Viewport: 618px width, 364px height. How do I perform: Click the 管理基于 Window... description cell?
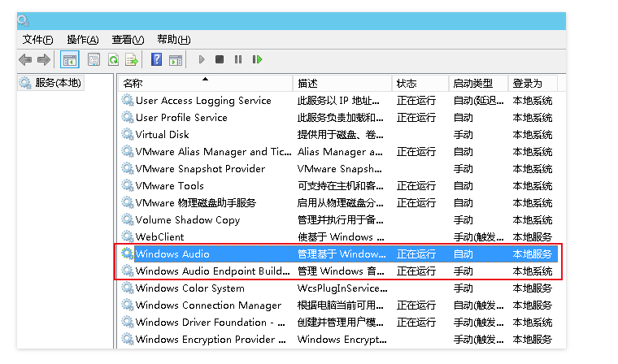[x=342, y=254]
